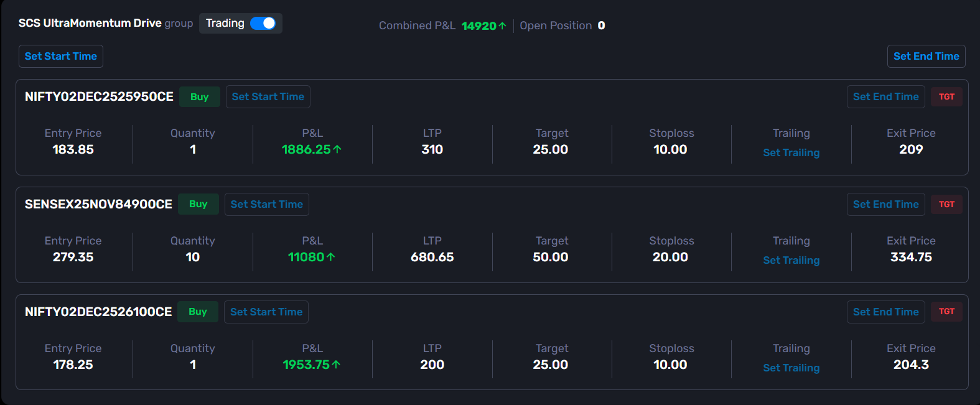The width and height of the screenshot is (980, 405).
Task: Open Set Trailing for NIFTY02DEC2525950CE
Action: [791, 152]
